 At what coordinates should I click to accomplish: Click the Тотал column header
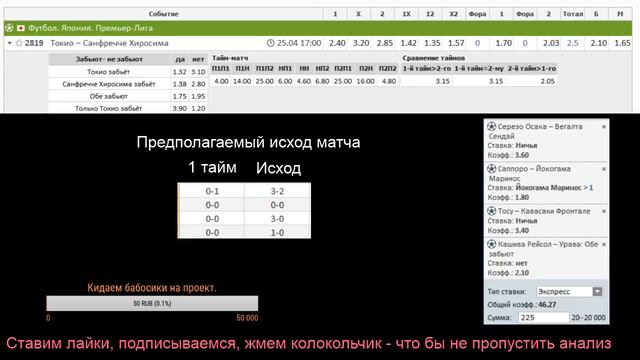(573, 14)
